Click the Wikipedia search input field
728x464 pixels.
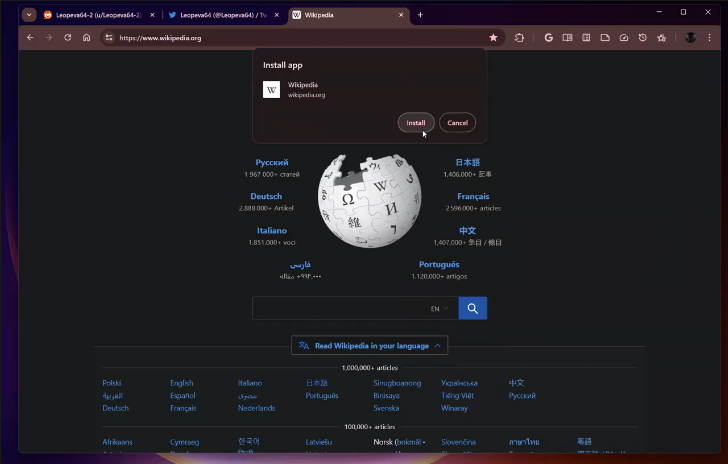click(x=340, y=308)
